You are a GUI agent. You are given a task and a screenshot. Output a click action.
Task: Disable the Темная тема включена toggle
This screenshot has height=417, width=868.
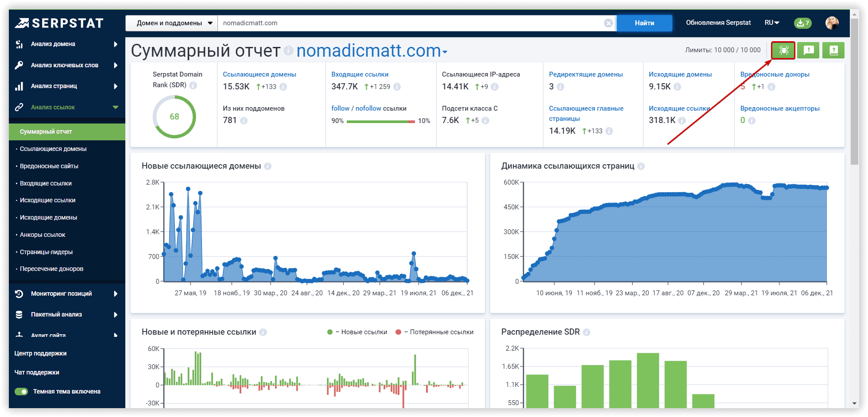tap(21, 391)
